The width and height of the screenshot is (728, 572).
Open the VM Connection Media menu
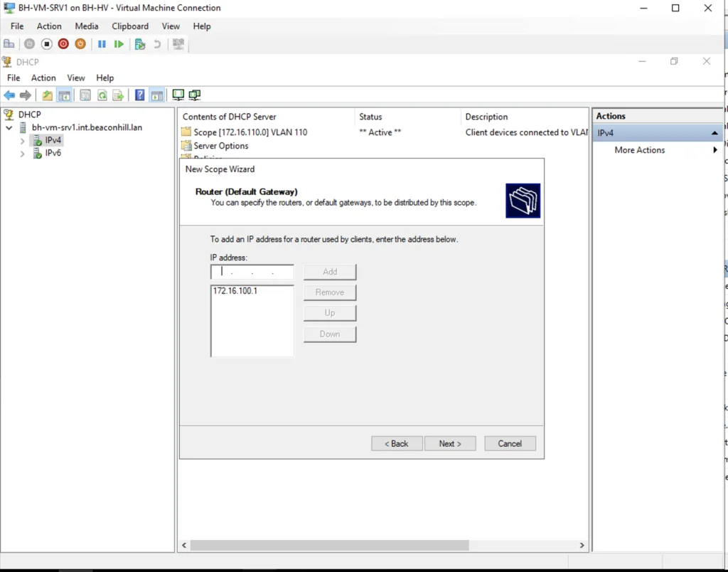click(86, 26)
